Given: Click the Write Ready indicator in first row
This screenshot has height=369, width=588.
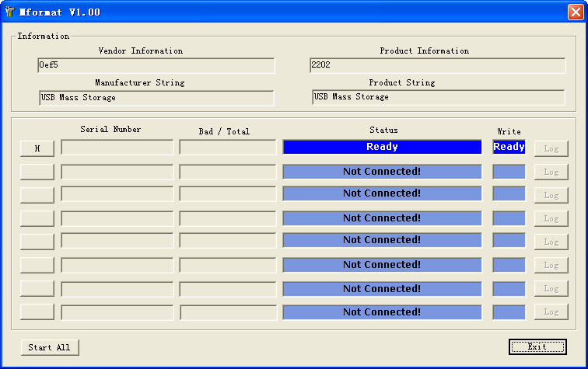Looking at the screenshot, I should pos(509,147).
